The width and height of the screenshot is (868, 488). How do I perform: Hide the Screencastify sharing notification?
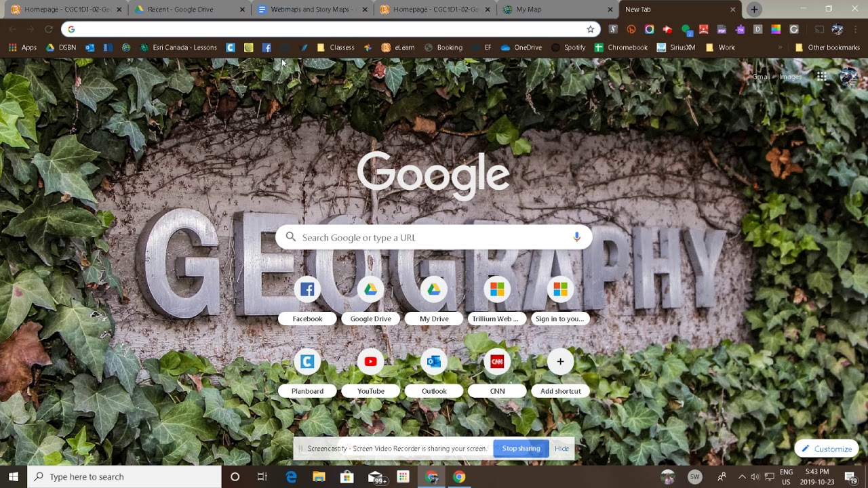click(561, 449)
